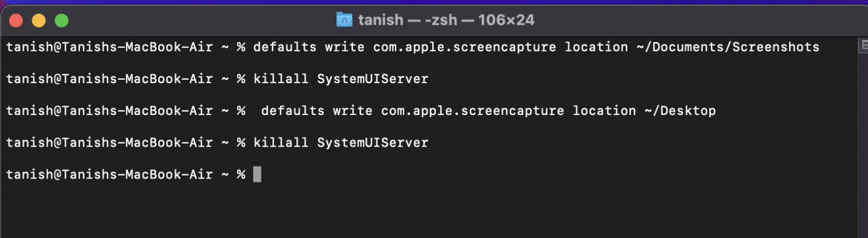Screen dimensions: 868x238
Task: Click the first "killall SystemUIServer" command
Action: 341,79
